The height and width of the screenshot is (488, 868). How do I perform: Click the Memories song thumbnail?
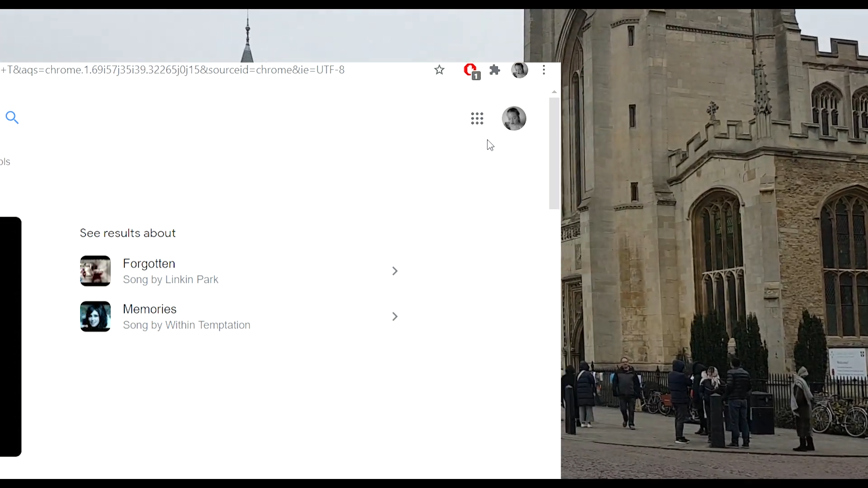click(x=95, y=317)
